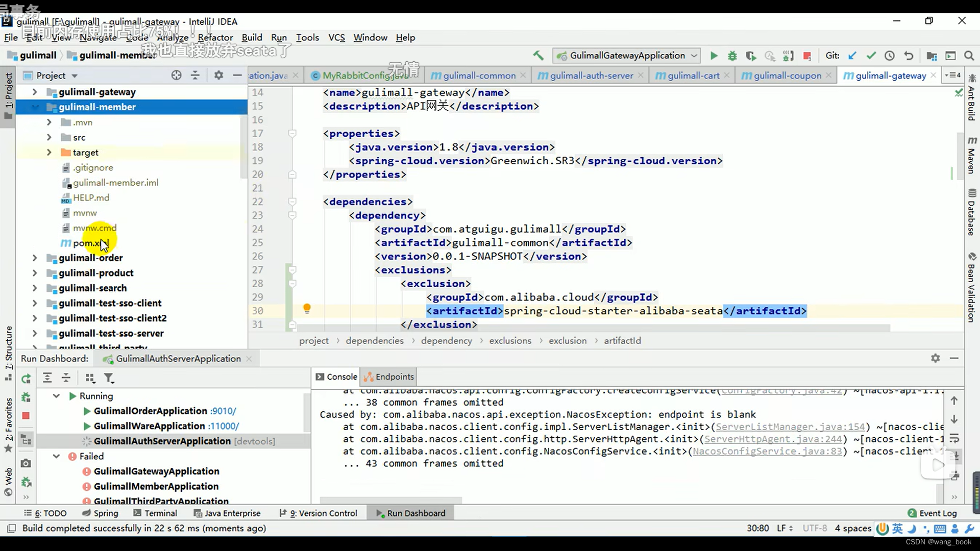This screenshot has height=551, width=980.
Task: Open run configuration dropdown GulimallGatewayApplication
Action: pos(627,56)
